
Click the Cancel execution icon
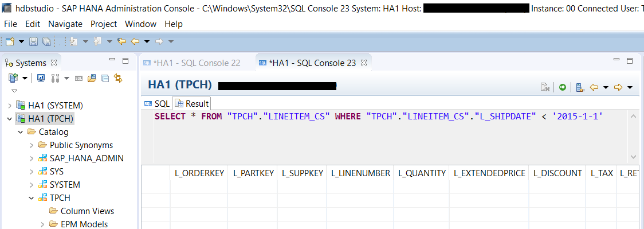tap(545, 87)
